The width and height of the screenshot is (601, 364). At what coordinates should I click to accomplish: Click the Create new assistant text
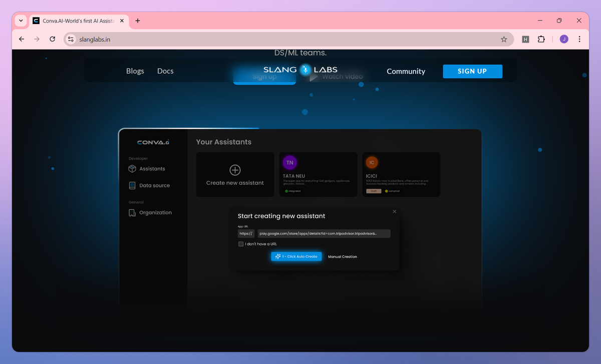point(235,183)
